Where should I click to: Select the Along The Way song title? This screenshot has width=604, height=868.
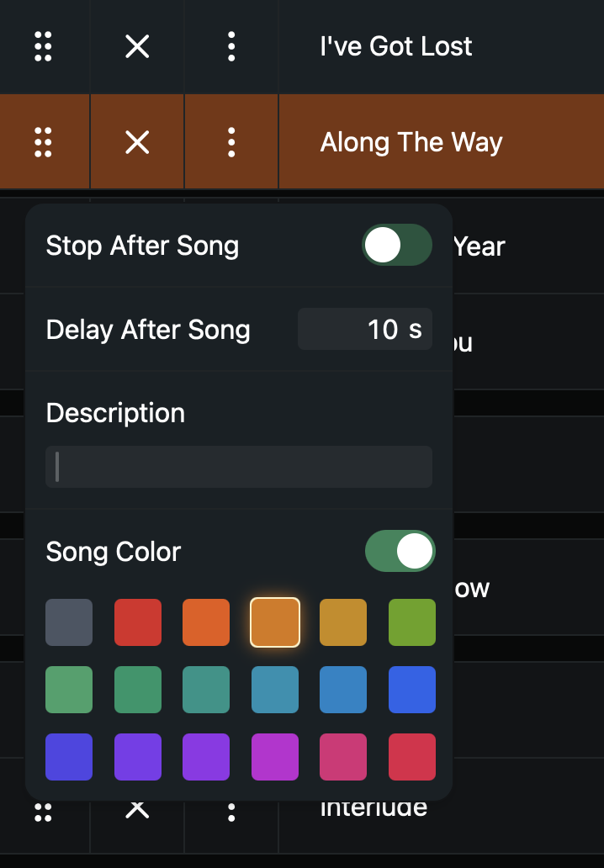tap(411, 142)
